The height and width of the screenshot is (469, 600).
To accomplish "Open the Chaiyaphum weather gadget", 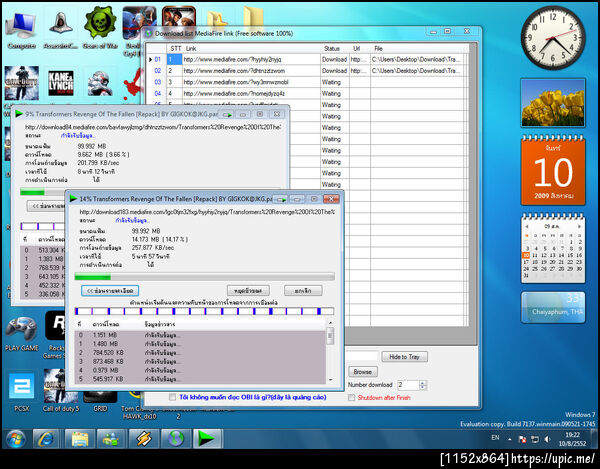I will pyautogui.click(x=553, y=307).
